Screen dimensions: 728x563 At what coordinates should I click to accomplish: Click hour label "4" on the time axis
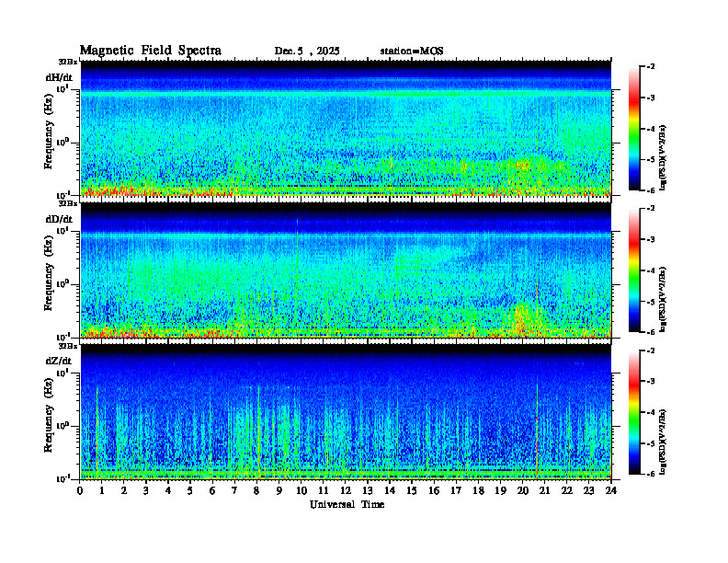[168, 490]
